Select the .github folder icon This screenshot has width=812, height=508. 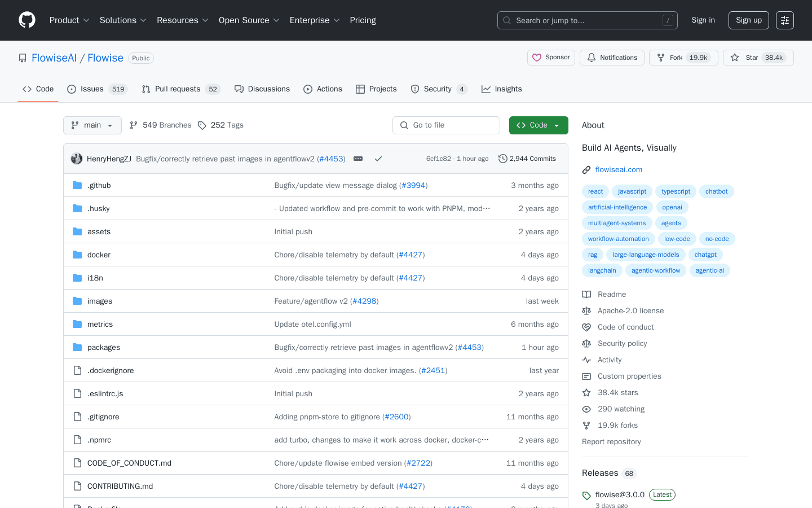tap(77, 185)
